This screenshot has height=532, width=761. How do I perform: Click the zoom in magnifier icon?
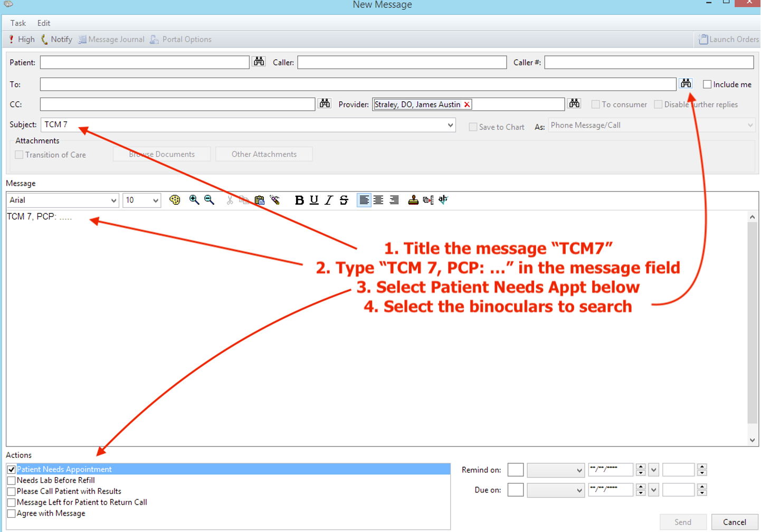tap(194, 200)
